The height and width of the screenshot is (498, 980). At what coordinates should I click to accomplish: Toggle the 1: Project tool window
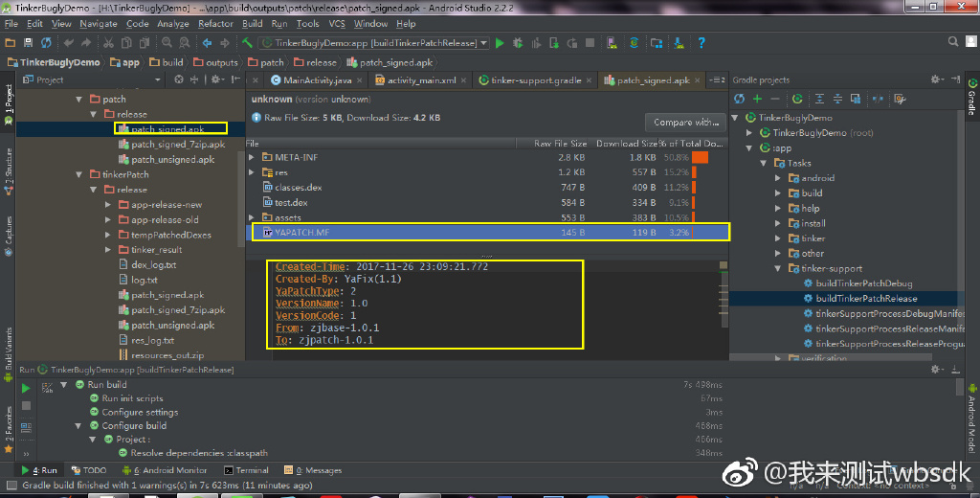click(x=8, y=103)
